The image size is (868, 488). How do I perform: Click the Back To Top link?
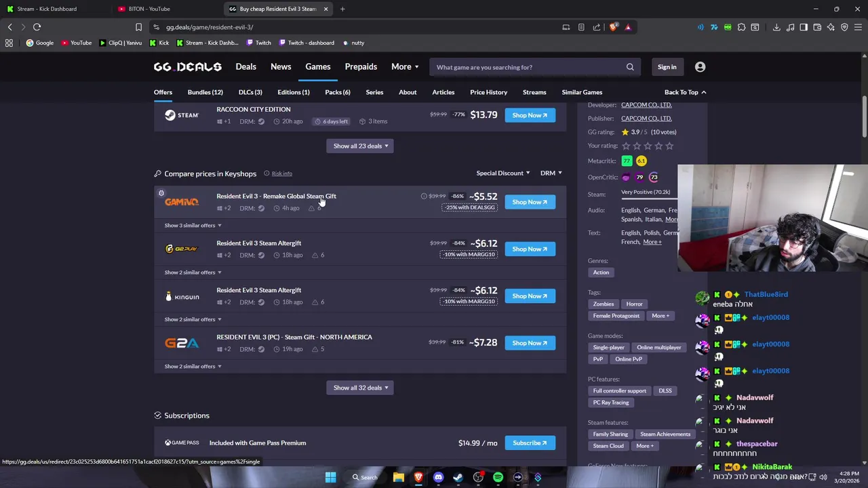pyautogui.click(x=685, y=92)
